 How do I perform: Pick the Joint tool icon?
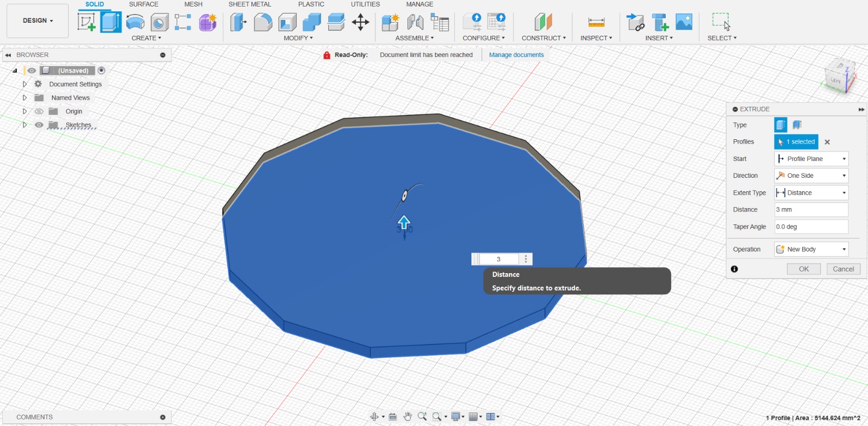415,22
